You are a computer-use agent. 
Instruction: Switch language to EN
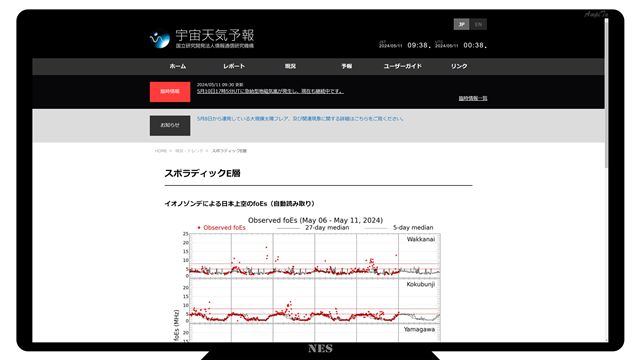[478, 24]
